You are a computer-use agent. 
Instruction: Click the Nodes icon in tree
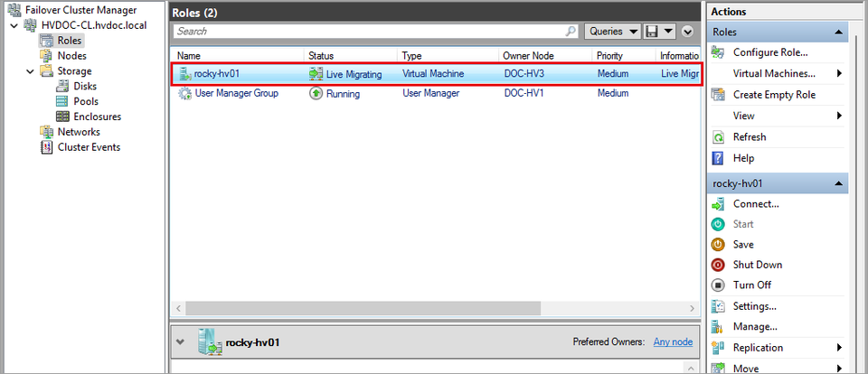[46, 56]
